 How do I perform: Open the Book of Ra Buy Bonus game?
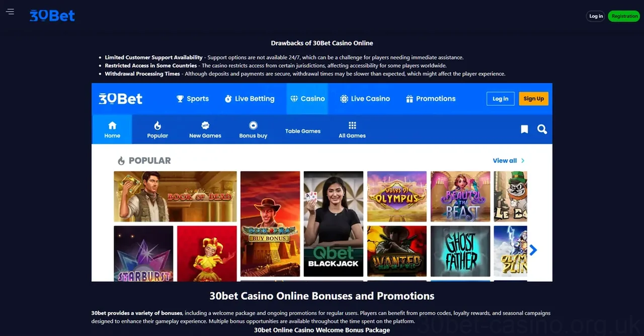[270, 224]
